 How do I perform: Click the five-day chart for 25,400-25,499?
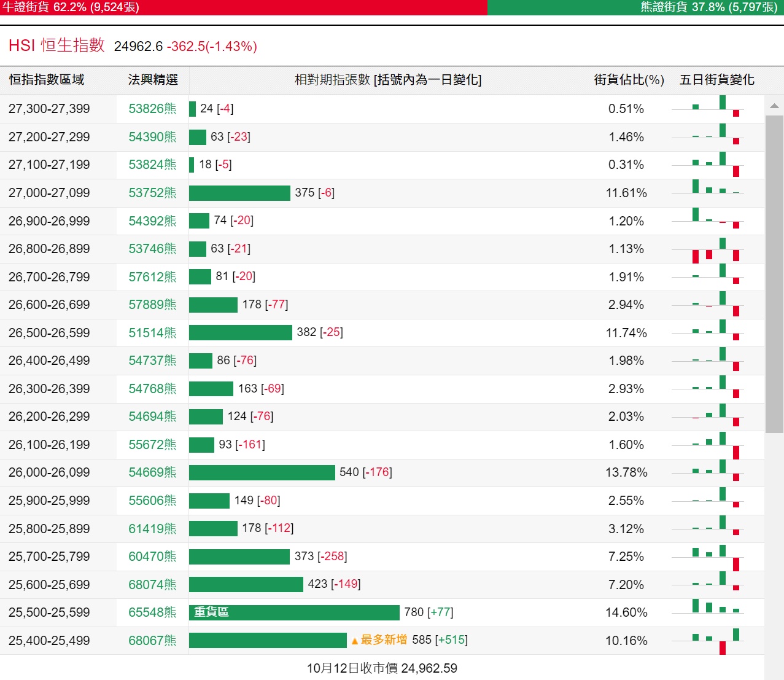coord(708,641)
